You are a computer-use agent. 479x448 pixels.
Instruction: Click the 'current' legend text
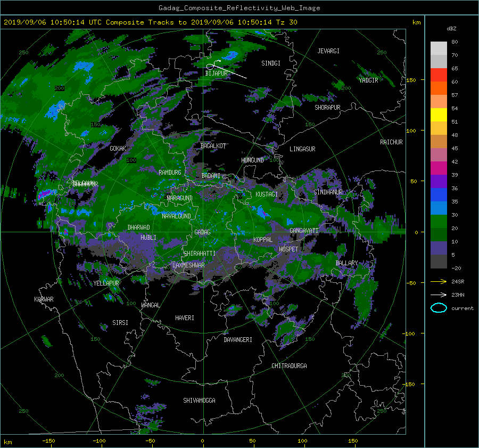(462, 308)
